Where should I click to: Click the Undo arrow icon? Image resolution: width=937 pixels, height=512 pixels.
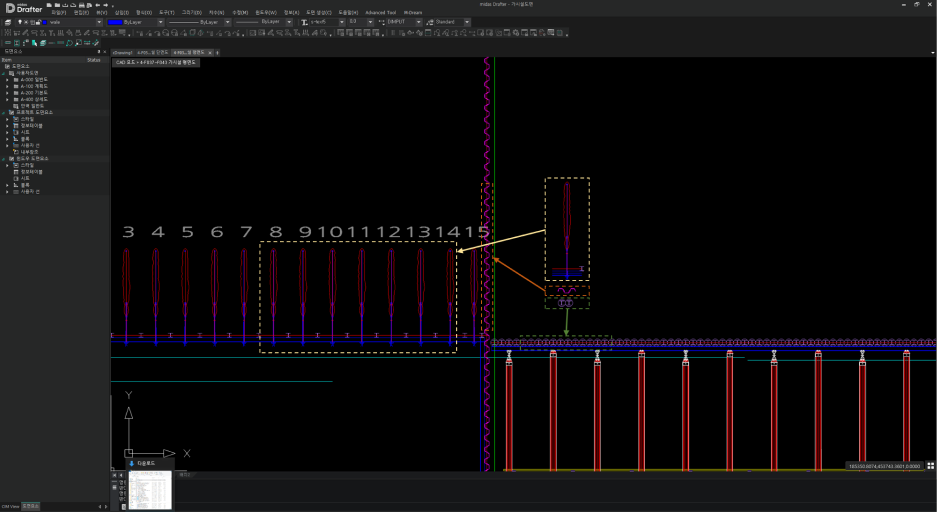[97, 5]
